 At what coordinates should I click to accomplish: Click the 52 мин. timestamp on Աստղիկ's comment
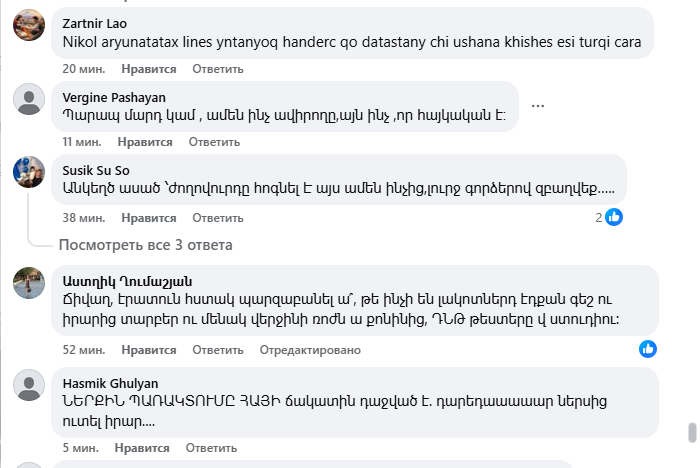[83, 350]
